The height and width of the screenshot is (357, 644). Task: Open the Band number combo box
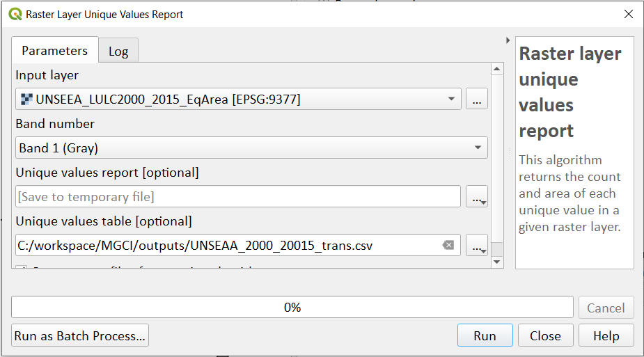(251, 148)
